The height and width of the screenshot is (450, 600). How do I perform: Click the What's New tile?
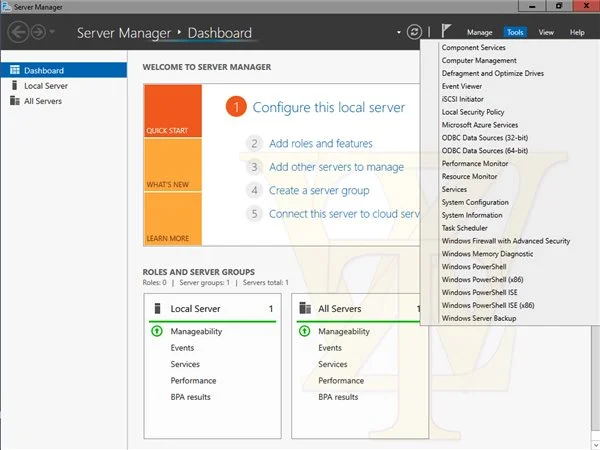pos(173,165)
